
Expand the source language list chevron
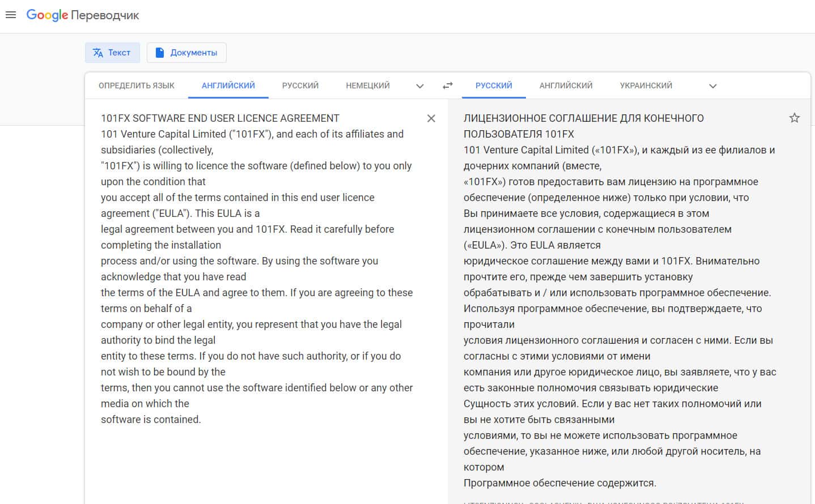tap(420, 86)
